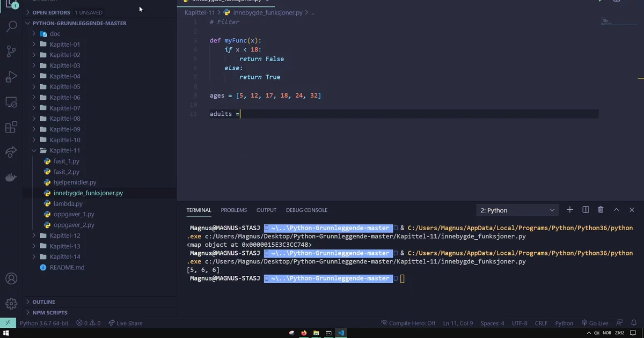Expand the Outline section

click(x=44, y=302)
